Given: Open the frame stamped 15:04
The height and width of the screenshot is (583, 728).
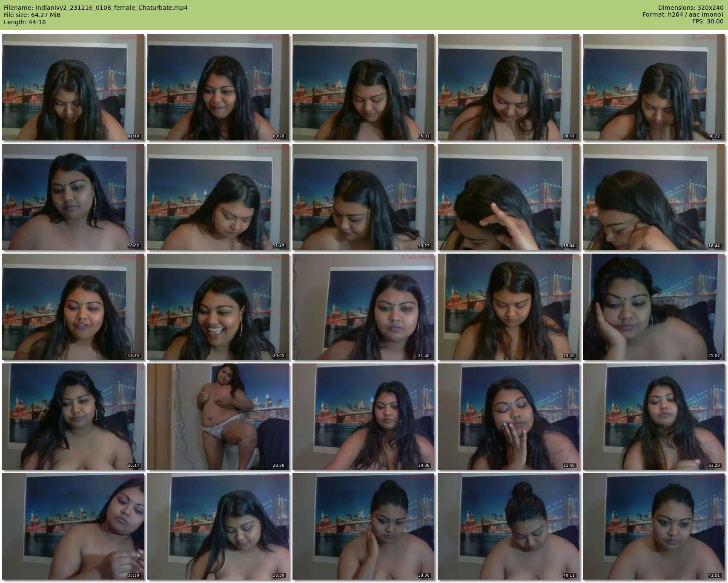Looking at the screenshot, I should [508, 197].
